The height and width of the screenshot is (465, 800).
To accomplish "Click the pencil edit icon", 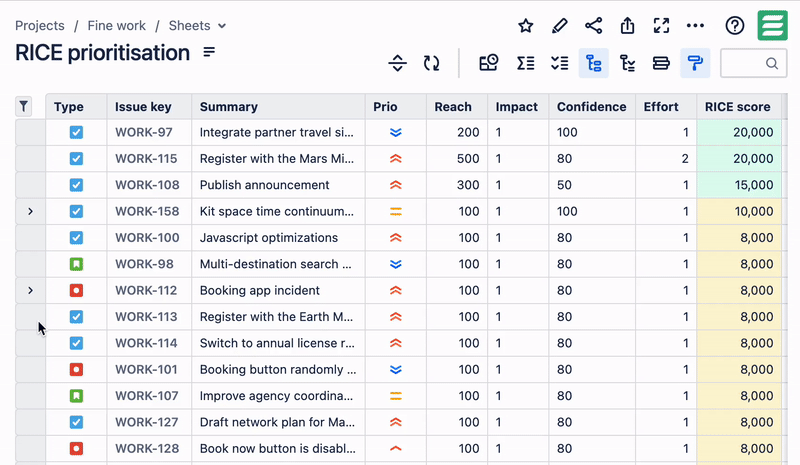I will (x=560, y=26).
